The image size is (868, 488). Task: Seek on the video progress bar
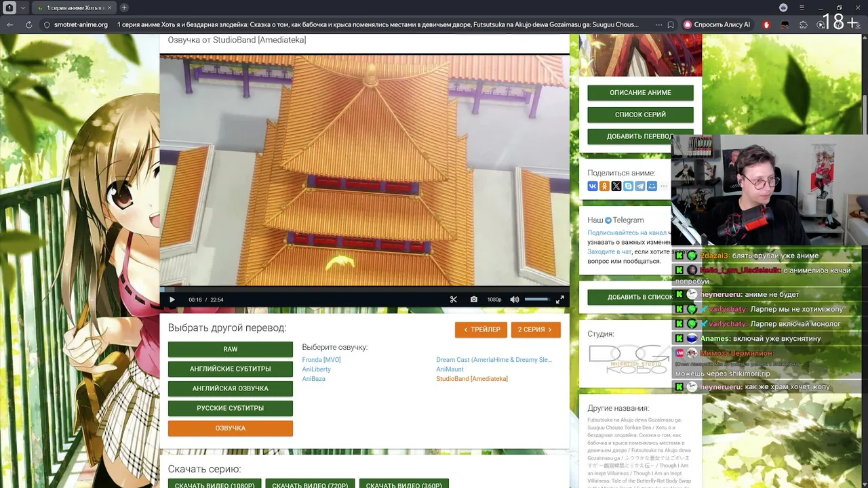click(x=365, y=289)
